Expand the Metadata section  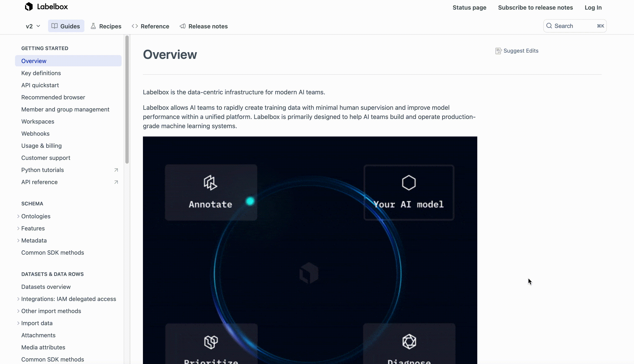(18, 240)
